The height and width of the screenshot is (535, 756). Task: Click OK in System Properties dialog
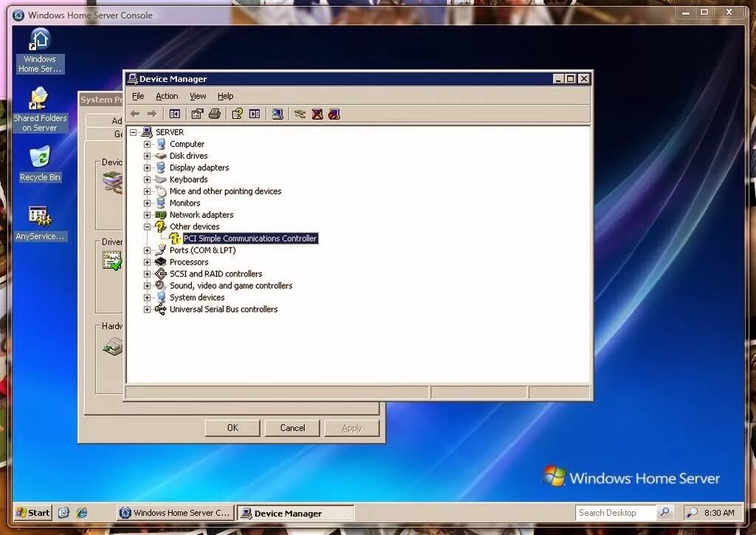point(233,428)
